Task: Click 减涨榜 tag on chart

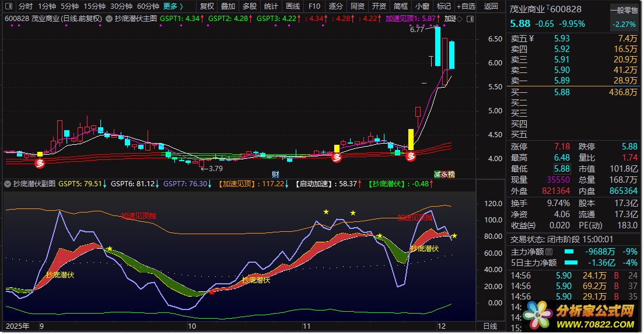Action: pos(444,174)
